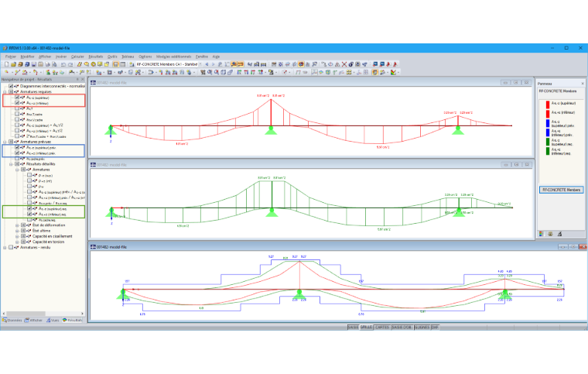This screenshot has height=374, width=588.
Task: Click the table display icon in toolbar
Action: coord(122,64)
